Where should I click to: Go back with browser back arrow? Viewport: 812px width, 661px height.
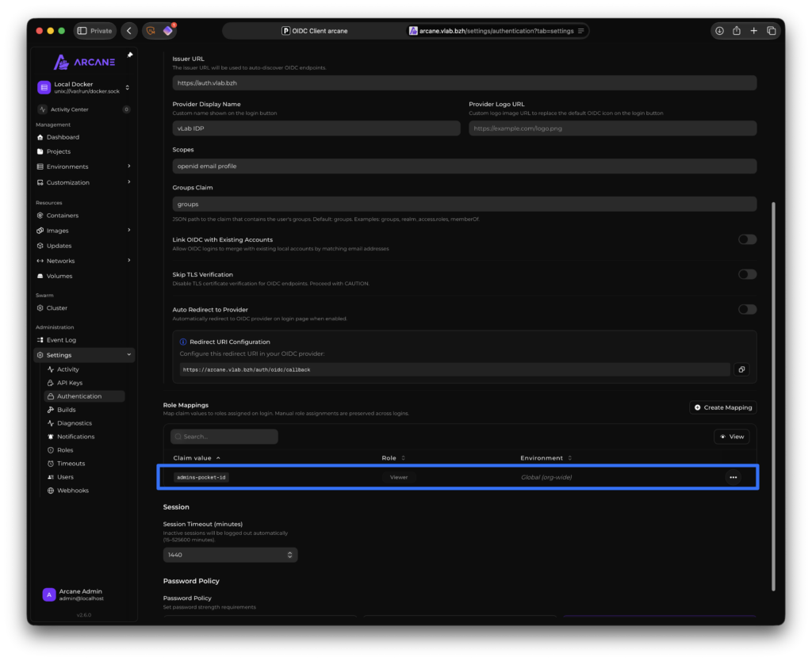(129, 31)
